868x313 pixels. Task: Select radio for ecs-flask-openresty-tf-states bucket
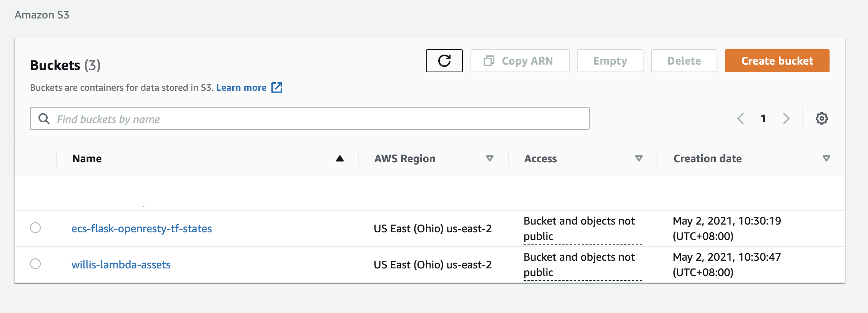tap(35, 228)
